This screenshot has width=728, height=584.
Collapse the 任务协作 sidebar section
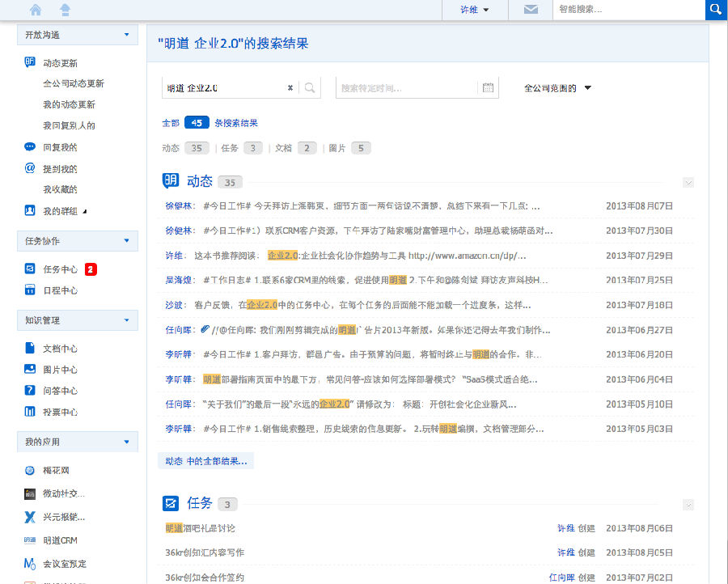tap(126, 240)
